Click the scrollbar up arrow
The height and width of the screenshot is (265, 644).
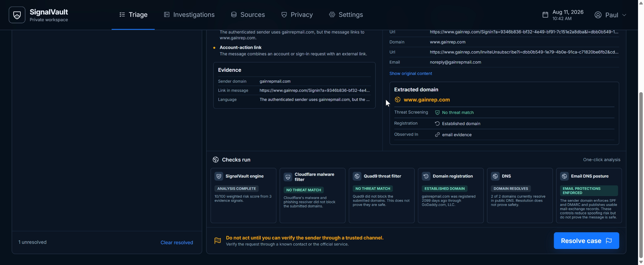tap(641, 3)
